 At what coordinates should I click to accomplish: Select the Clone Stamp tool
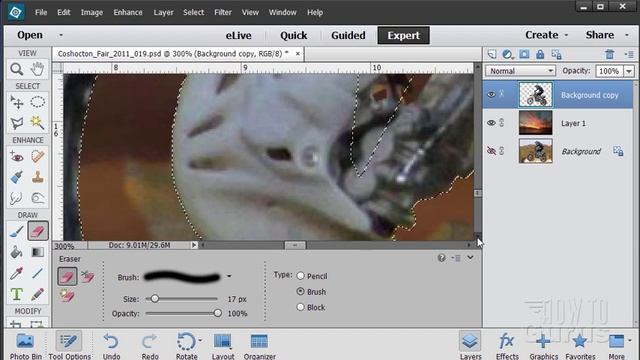point(37,178)
